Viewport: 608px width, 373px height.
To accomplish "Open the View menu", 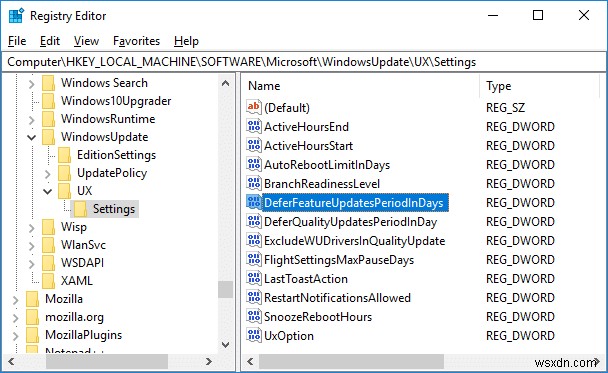I will click(x=86, y=41).
